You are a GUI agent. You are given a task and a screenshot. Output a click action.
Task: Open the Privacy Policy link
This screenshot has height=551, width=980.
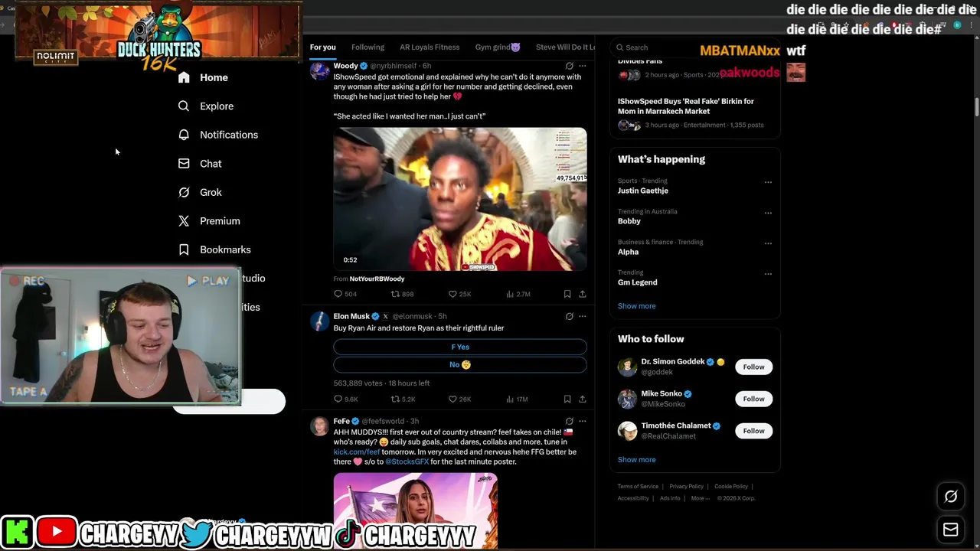tap(686, 487)
